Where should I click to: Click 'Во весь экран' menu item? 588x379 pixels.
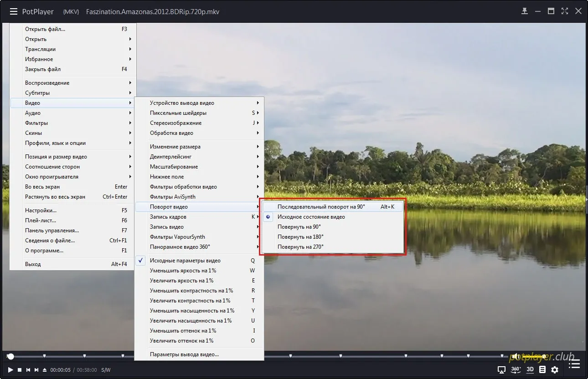pyautogui.click(x=72, y=187)
